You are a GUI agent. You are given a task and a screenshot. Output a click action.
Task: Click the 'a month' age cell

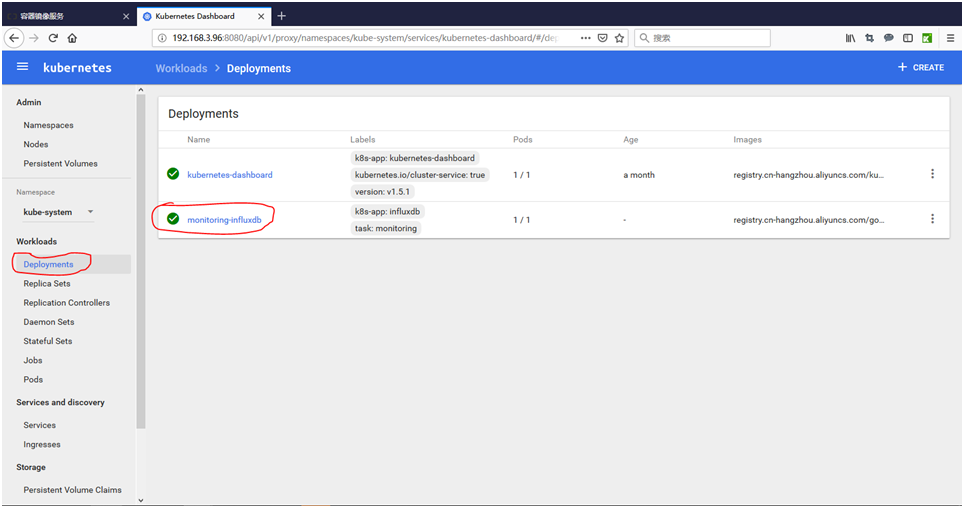click(x=639, y=175)
